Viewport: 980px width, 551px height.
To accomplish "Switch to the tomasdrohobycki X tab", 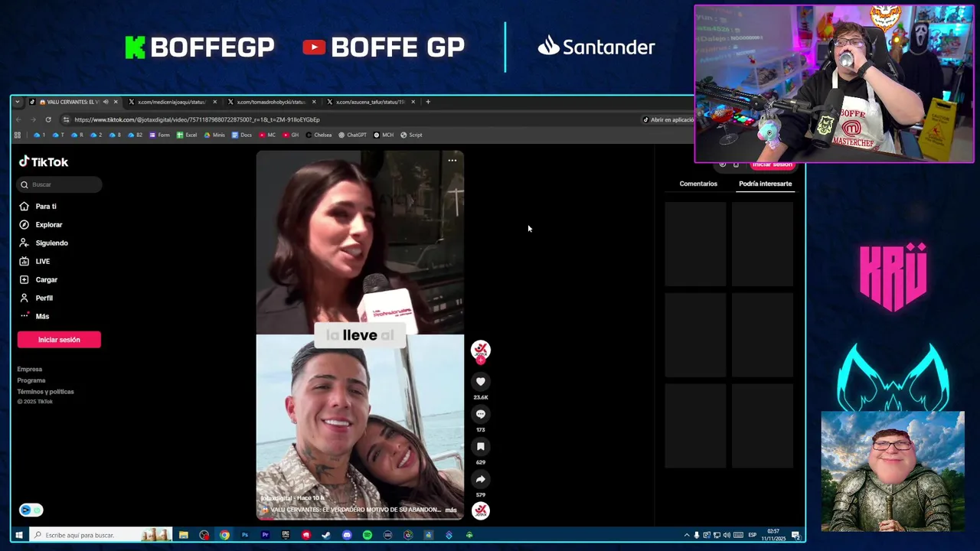I will coord(272,102).
